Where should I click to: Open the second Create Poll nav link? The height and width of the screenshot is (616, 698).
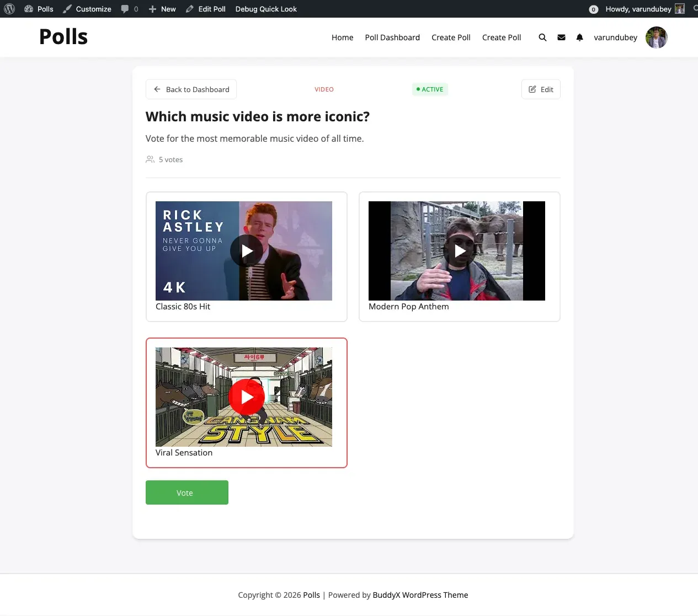(x=502, y=38)
